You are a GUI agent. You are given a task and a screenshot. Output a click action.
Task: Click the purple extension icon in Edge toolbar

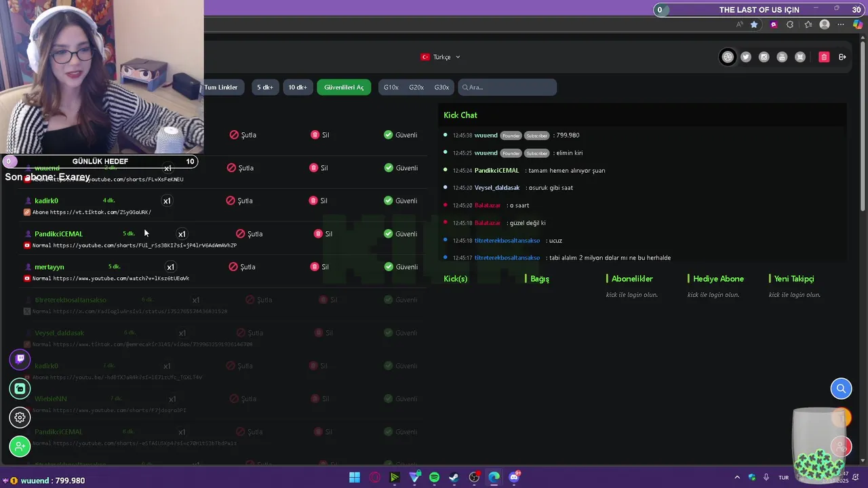[x=774, y=24]
